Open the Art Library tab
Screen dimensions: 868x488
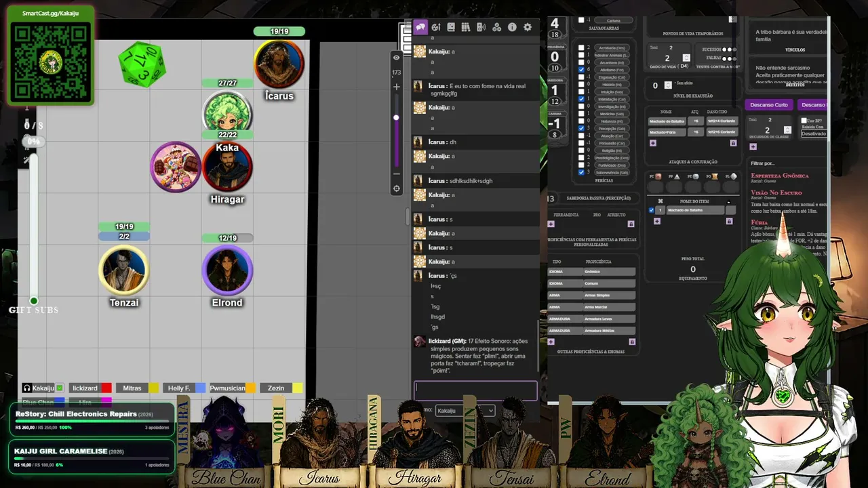pos(435,27)
